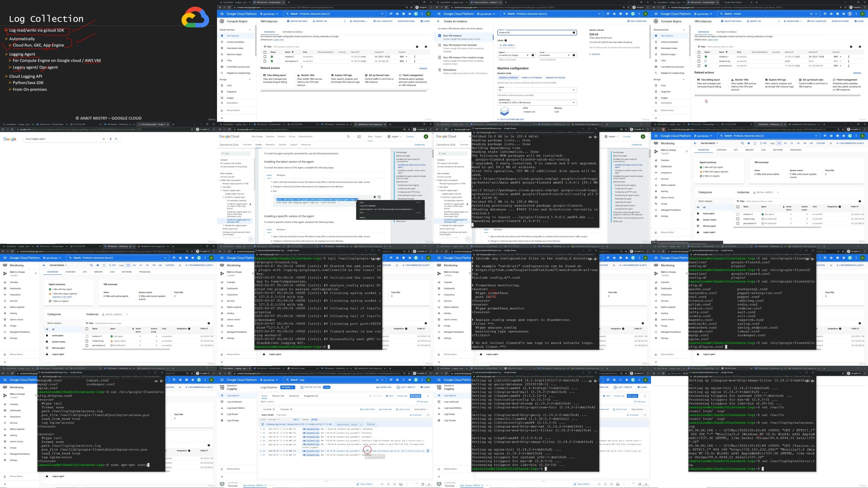
Task: Open the Series E2 dropdown
Action: pos(537,90)
